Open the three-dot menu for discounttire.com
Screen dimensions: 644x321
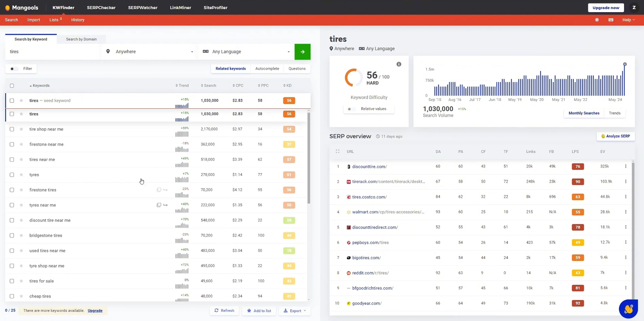[x=626, y=166]
